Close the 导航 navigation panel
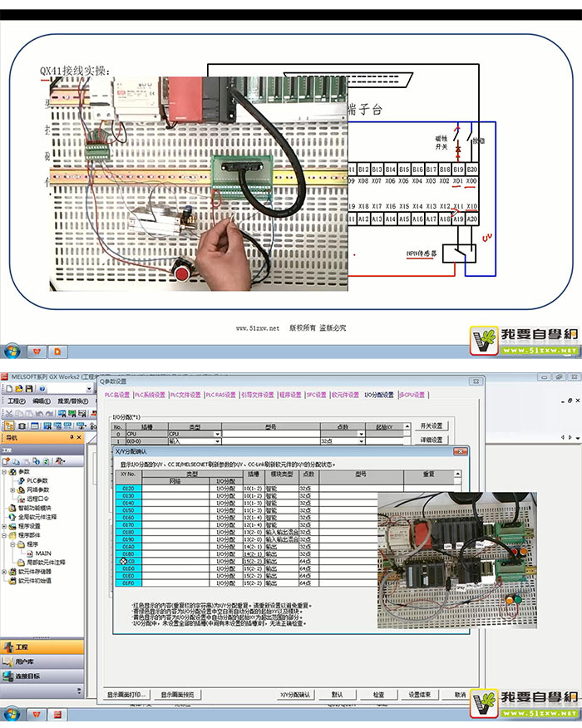This screenshot has width=582, height=728. pos(79,437)
